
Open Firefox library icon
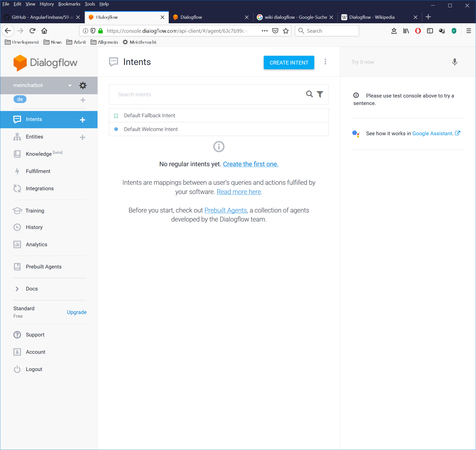[406, 31]
